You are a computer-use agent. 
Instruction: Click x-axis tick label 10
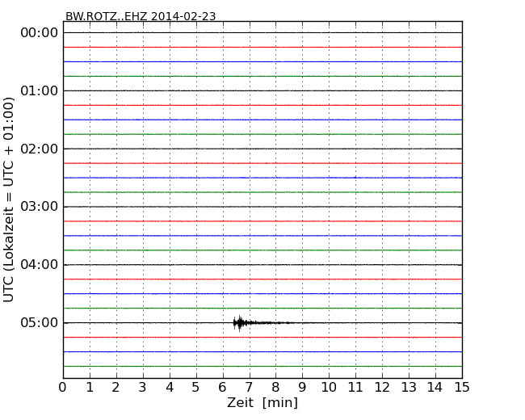329,388
